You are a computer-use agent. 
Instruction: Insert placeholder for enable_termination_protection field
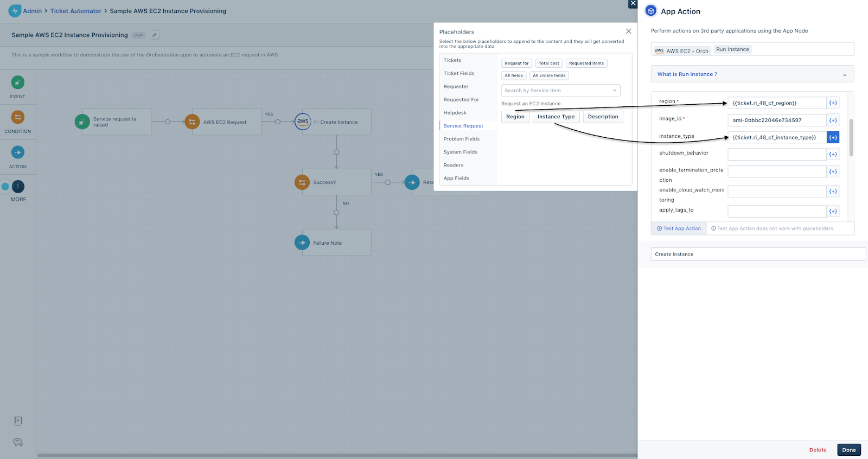click(833, 172)
